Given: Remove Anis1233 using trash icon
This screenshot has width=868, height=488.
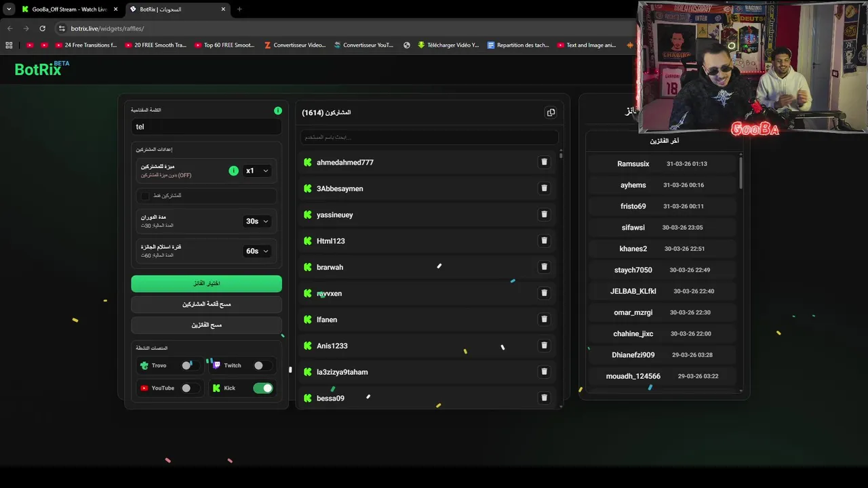Looking at the screenshot, I should point(544,346).
